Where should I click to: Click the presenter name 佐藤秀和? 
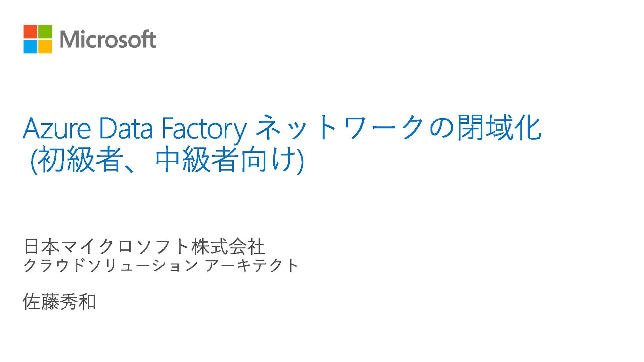[59, 301]
